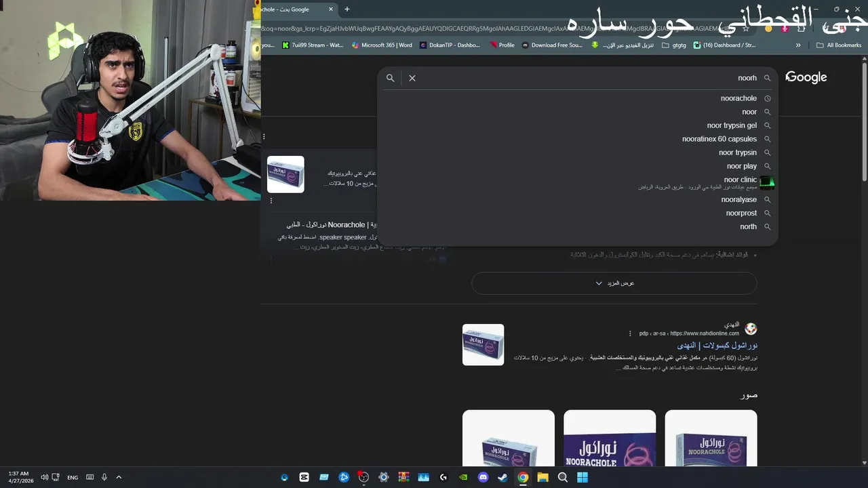This screenshot has width=868, height=488.
Task: Clear the search text with the X icon
Action: click(x=412, y=78)
